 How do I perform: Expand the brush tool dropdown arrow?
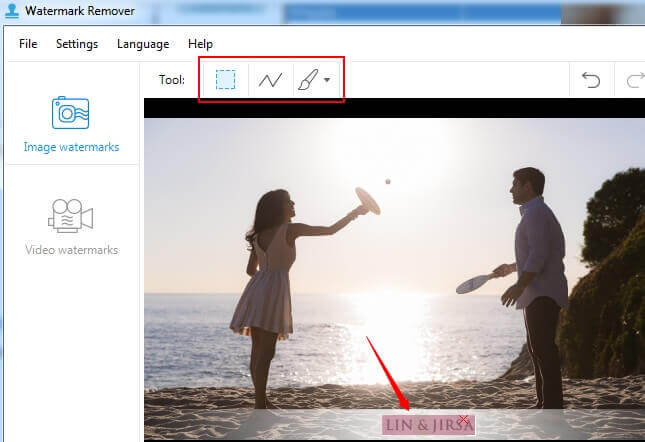(x=327, y=80)
